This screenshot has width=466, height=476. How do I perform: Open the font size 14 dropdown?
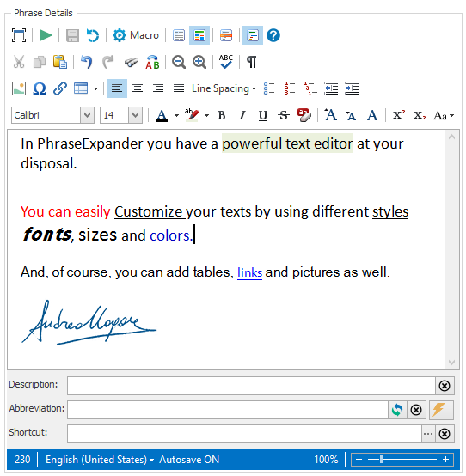(136, 115)
